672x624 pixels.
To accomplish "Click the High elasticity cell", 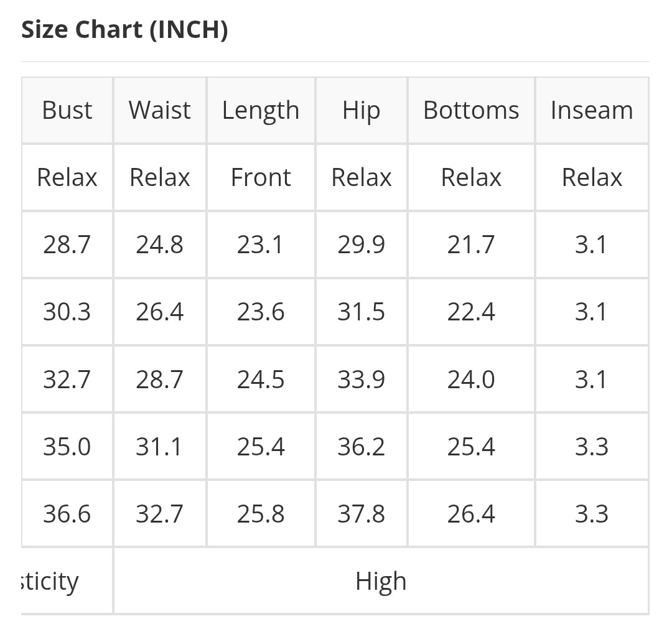I will pyautogui.click(x=381, y=581).
